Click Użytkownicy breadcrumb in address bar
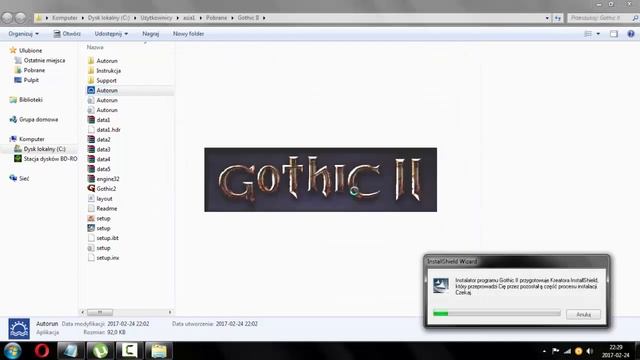Image resolution: width=640 pixels, height=360 pixels. pyautogui.click(x=156, y=18)
